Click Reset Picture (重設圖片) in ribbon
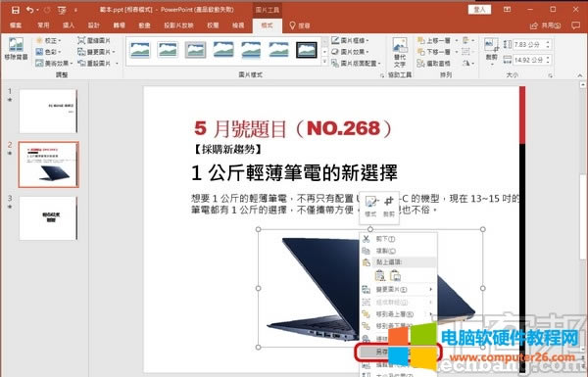The image size is (588, 377). (x=94, y=63)
